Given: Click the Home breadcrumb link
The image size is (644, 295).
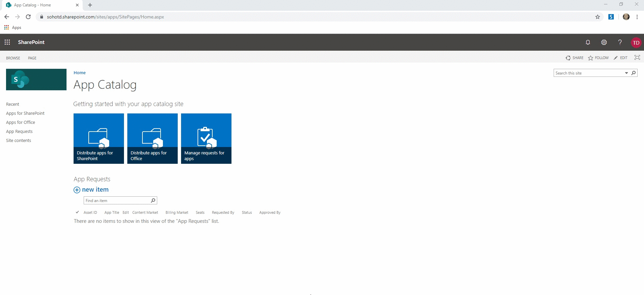Looking at the screenshot, I should (x=80, y=72).
